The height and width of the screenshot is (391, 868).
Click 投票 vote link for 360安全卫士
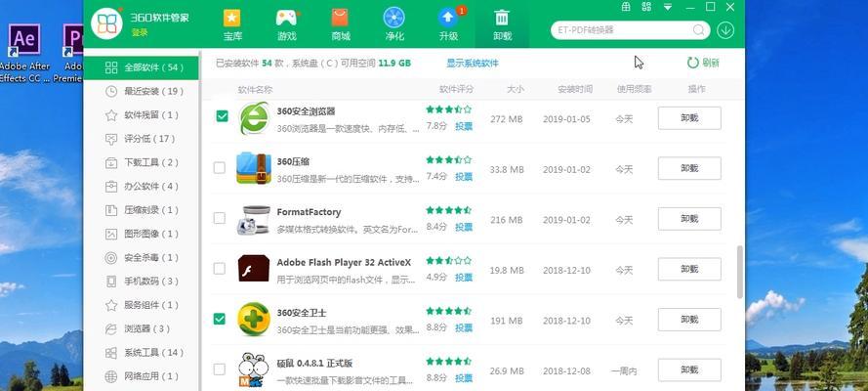(x=464, y=327)
